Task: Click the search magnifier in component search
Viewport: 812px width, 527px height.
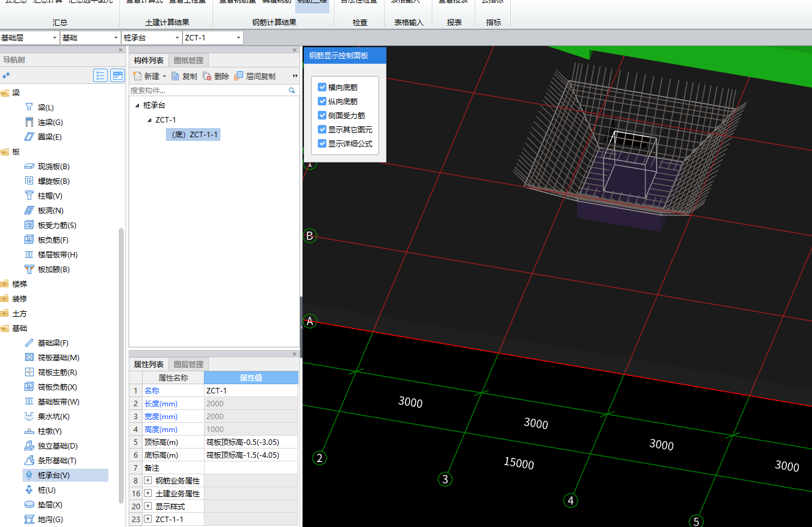Action: pyautogui.click(x=292, y=90)
